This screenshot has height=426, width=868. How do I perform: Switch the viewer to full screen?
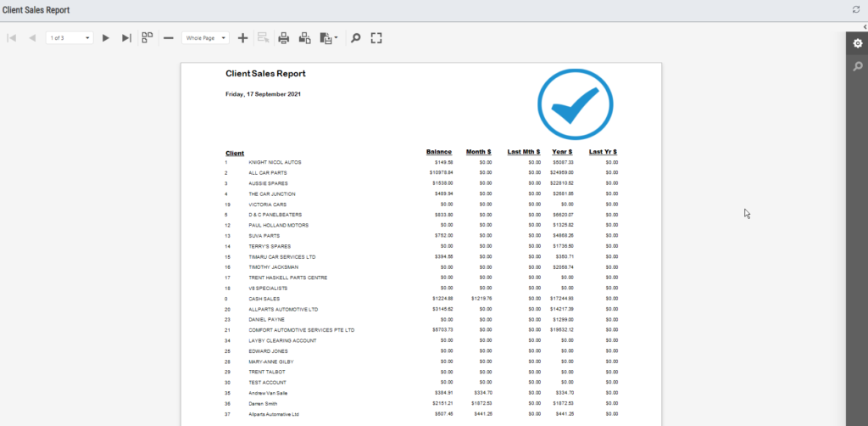pyautogui.click(x=376, y=38)
